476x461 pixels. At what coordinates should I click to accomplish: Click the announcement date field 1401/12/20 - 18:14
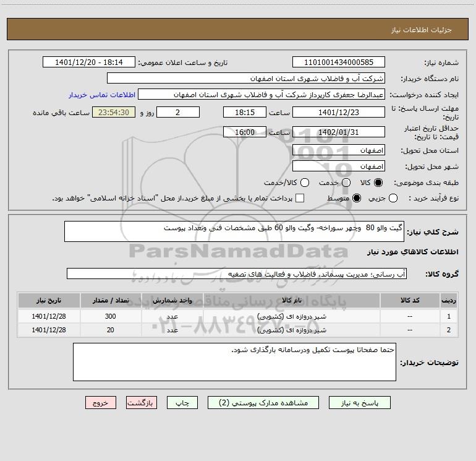pyautogui.click(x=89, y=62)
